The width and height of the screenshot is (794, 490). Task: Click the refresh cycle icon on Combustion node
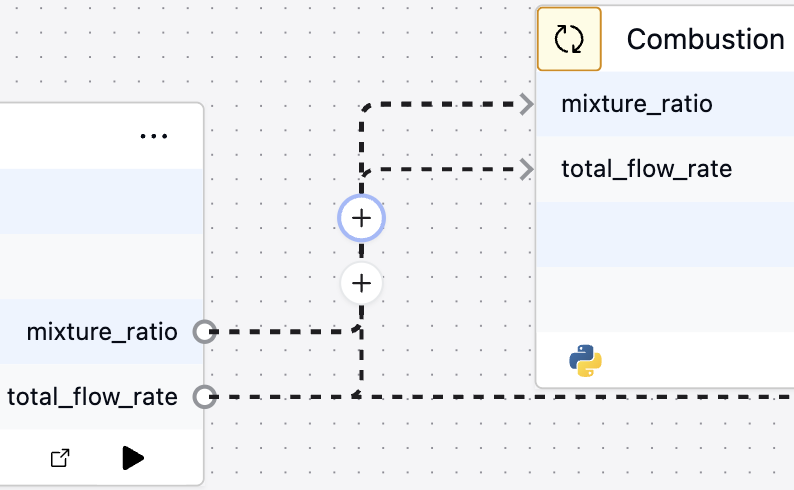click(569, 39)
